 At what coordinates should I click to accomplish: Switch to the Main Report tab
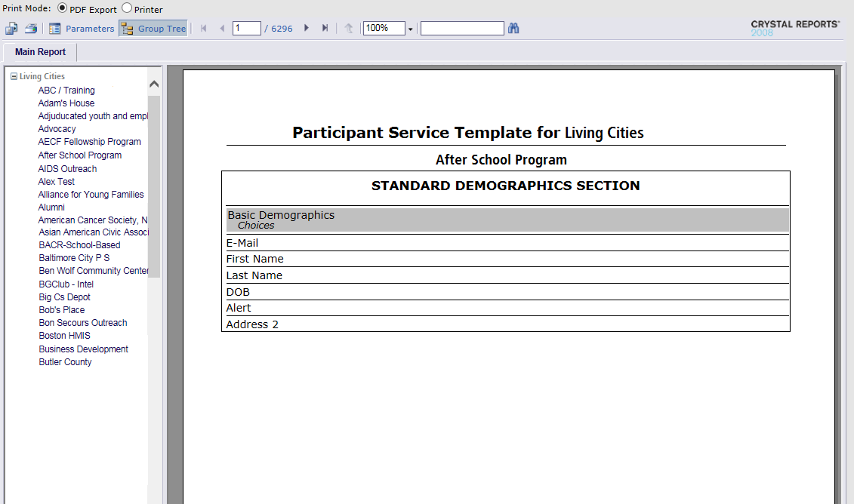pyautogui.click(x=40, y=52)
